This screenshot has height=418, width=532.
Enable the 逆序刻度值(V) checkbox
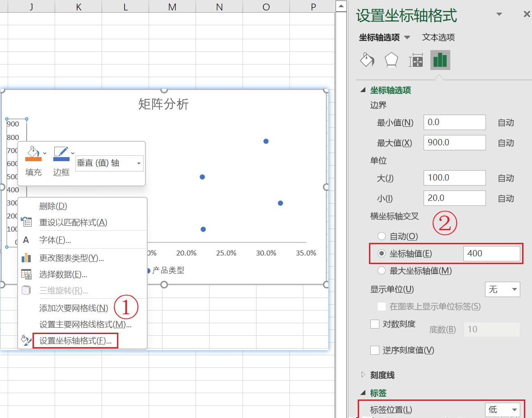click(x=375, y=350)
